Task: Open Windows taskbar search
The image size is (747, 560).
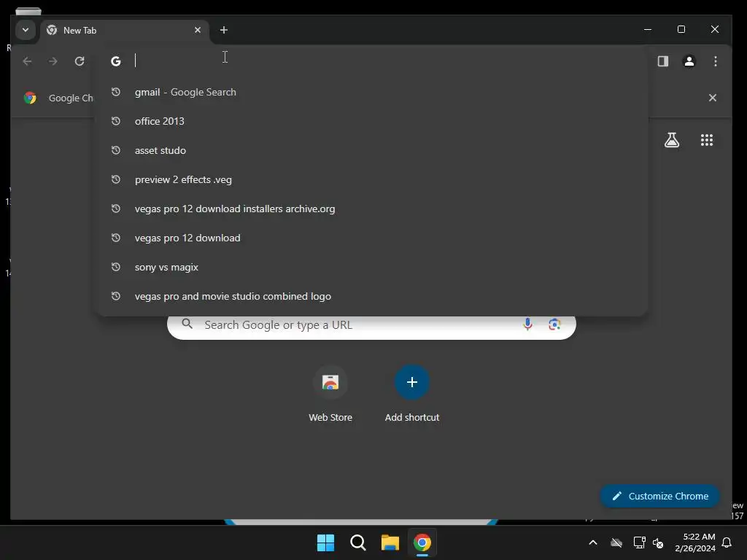Action: tap(357, 542)
